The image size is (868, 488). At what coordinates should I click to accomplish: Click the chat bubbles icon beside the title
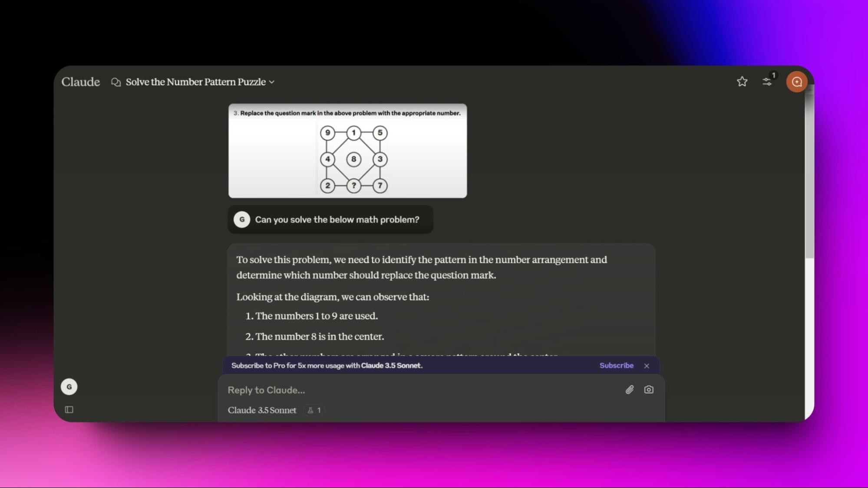(x=116, y=82)
